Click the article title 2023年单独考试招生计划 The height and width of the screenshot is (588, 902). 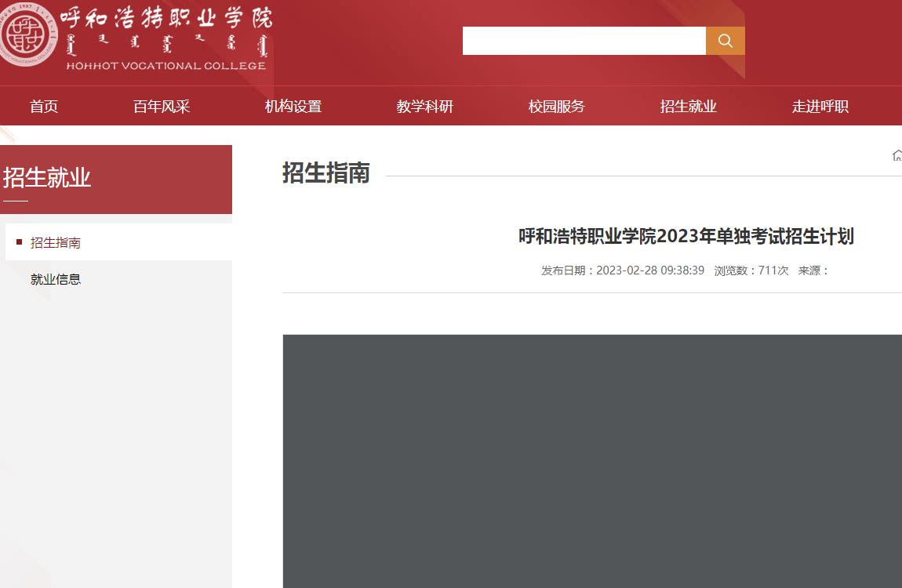pyautogui.click(x=686, y=236)
